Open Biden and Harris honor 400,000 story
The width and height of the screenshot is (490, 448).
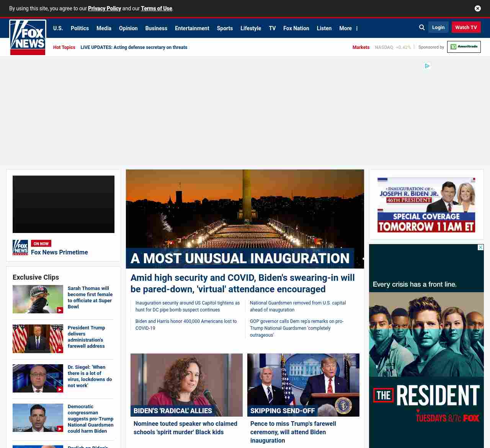click(186, 325)
